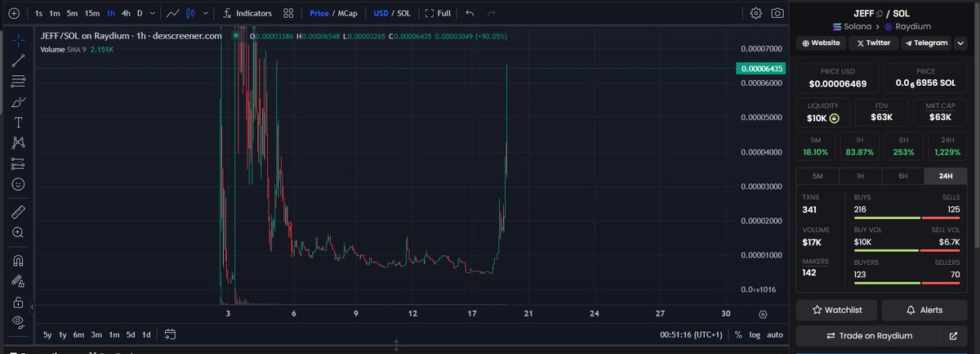Image resolution: width=980 pixels, height=354 pixels.
Task: Switch chart to MCap display
Action: click(348, 13)
